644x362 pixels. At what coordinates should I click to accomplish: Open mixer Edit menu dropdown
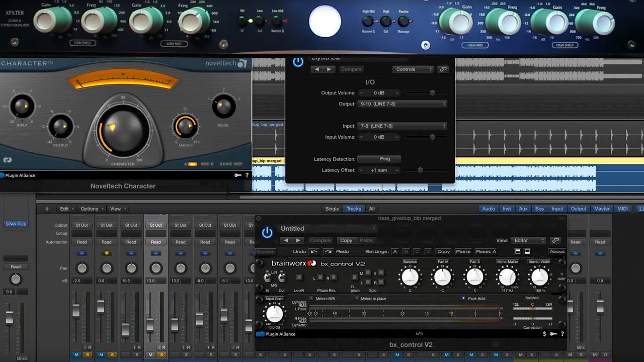[x=67, y=209]
